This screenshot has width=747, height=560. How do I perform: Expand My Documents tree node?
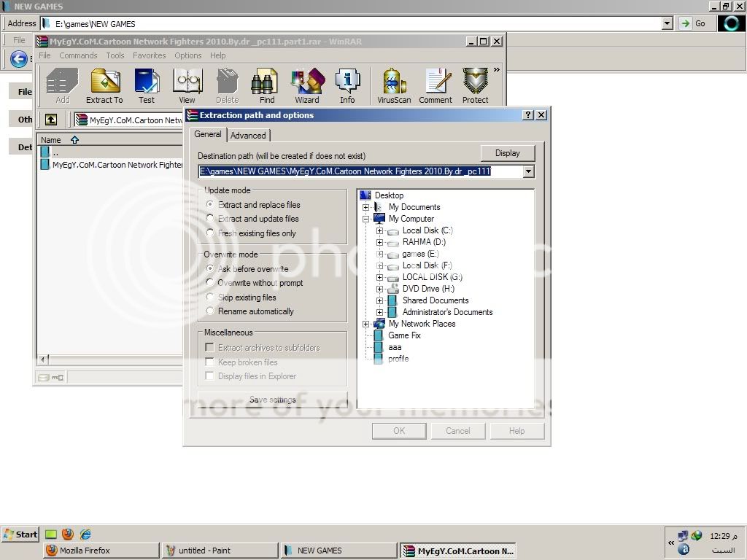pyautogui.click(x=366, y=207)
